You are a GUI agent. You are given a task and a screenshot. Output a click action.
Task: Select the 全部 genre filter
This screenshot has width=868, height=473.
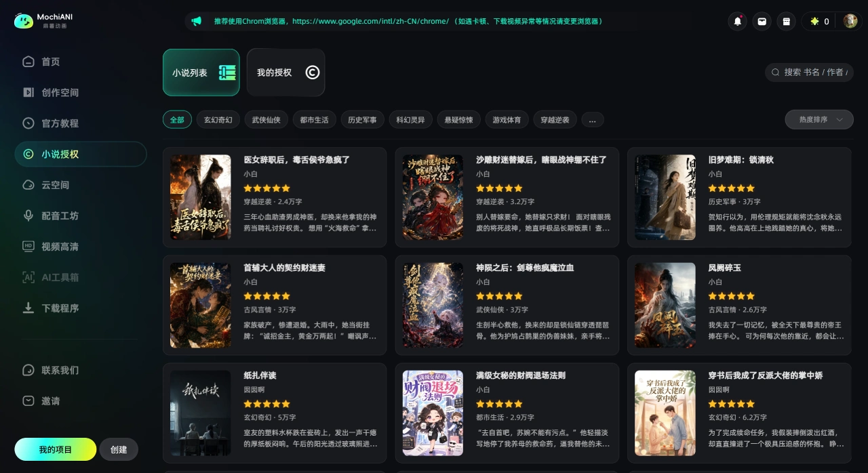click(x=177, y=120)
